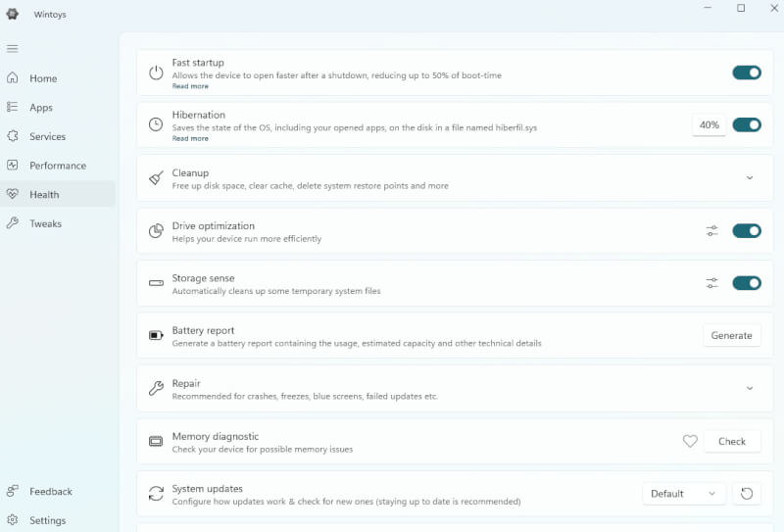Click the Hibernation 40% size box
The height and width of the screenshot is (532, 784).
coord(709,125)
